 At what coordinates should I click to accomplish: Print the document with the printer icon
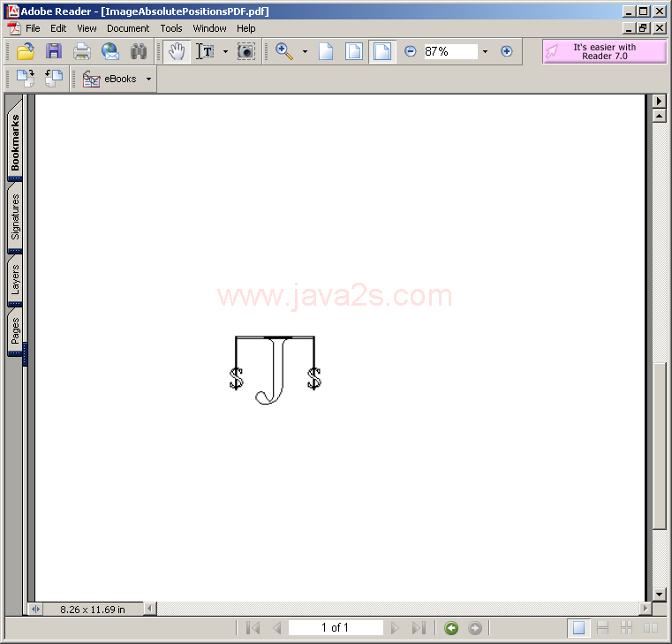pos(82,52)
